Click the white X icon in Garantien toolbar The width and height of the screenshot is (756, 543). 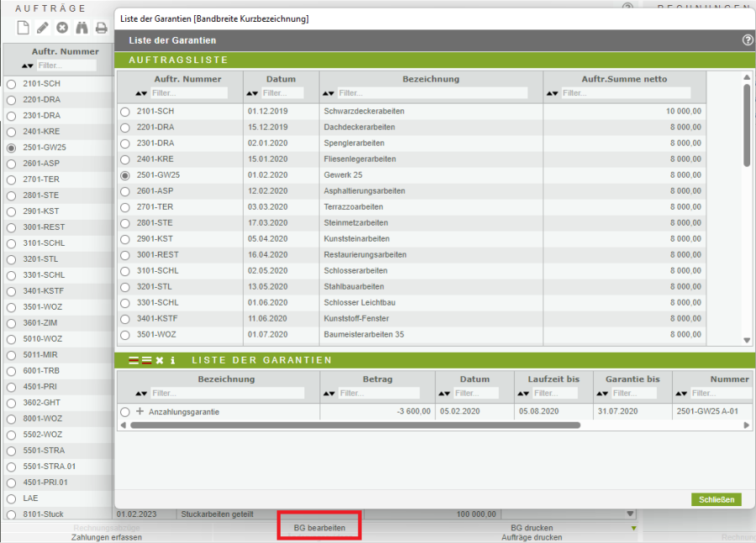pos(160,360)
